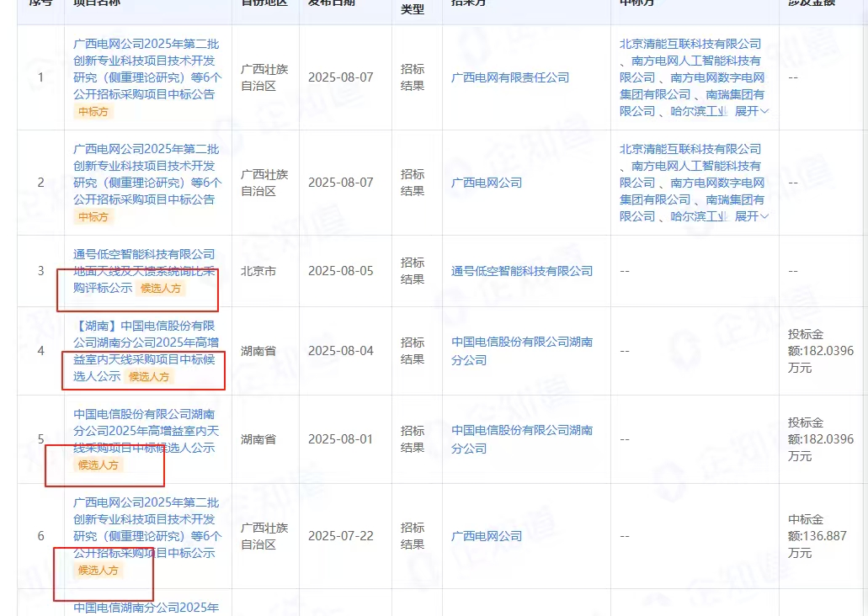The image size is (868, 616).
Task: Open 【湖南】中国电信股份有限公司湖南分公司 project link
Action: [x=146, y=351]
